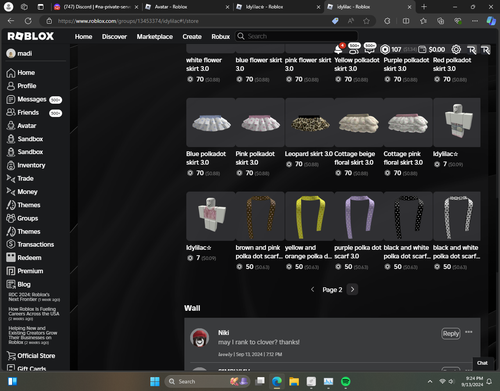Open the brown and pink scarf thumbnail
This screenshot has width=500, height=391.
[260, 216]
